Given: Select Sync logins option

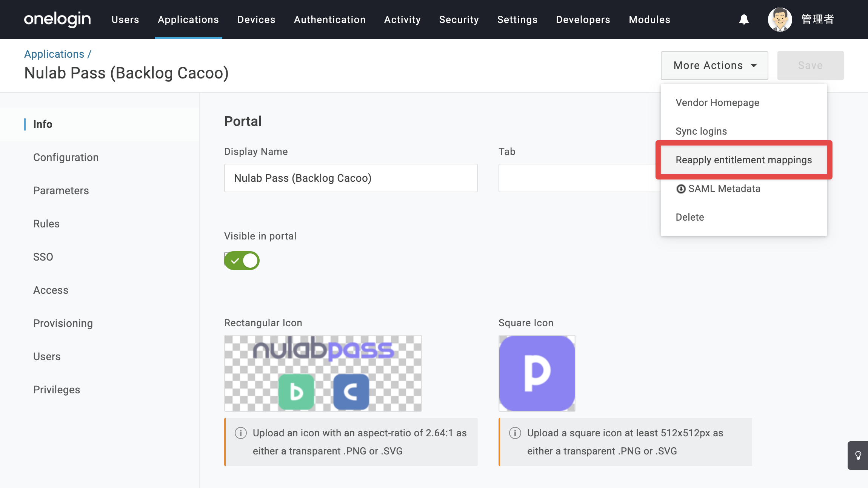Looking at the screenshot, I should pos(744,131).
